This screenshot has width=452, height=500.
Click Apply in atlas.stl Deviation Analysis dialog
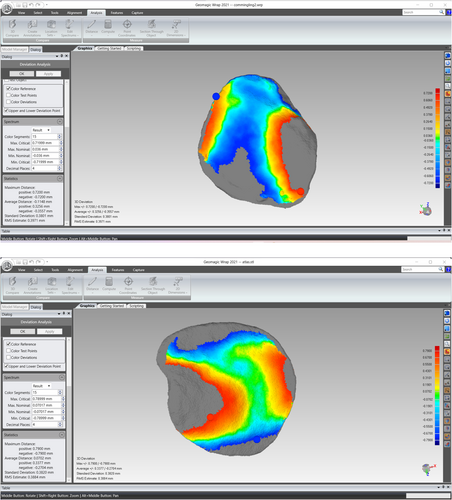tap(49, 331)
